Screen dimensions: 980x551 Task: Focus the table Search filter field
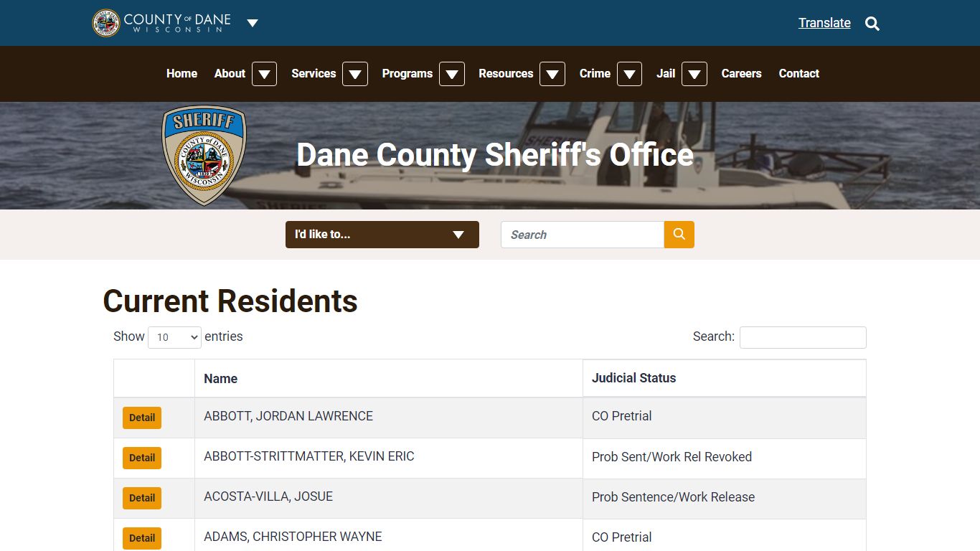(x=803, y=337)
